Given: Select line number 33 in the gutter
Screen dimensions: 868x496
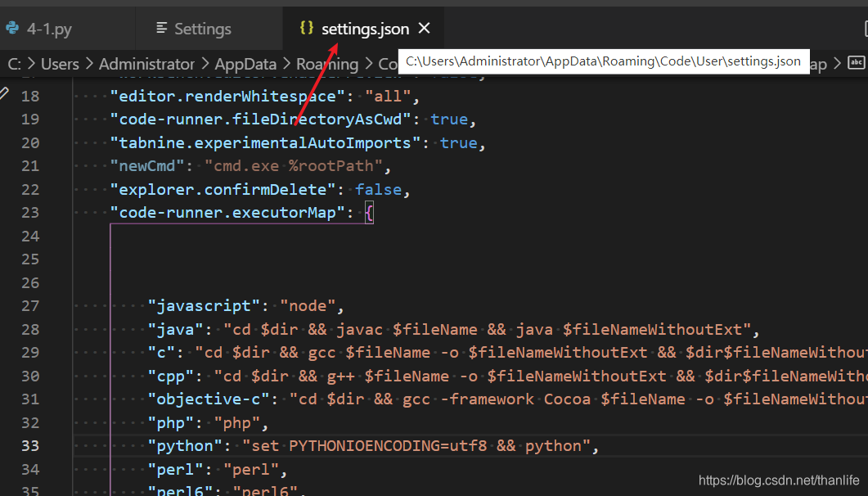Looking at the screenshot, I should coord(30,445).
